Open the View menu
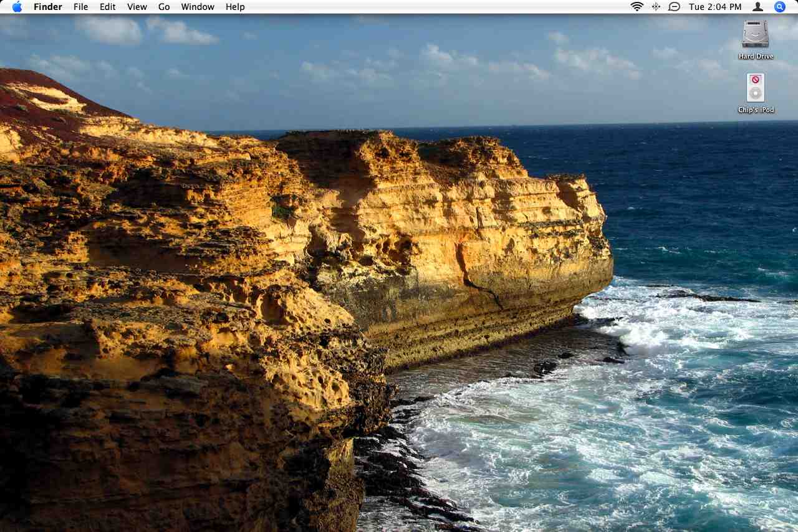This screenshot has height=532, width=798. point(137,7)
